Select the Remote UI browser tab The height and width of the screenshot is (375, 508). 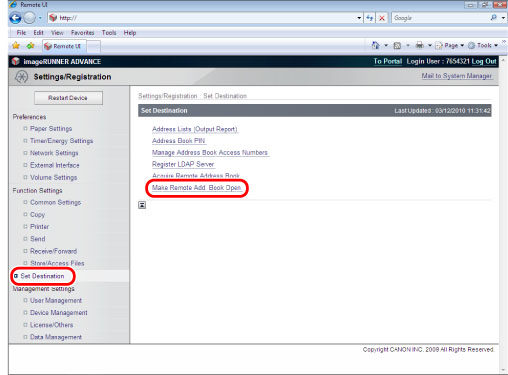point(64,46)
